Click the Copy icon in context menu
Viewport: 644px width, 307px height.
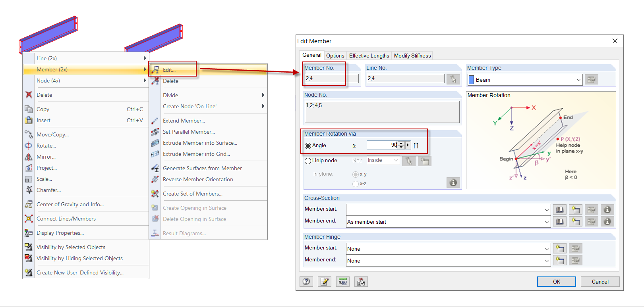[x=29, y=109]
